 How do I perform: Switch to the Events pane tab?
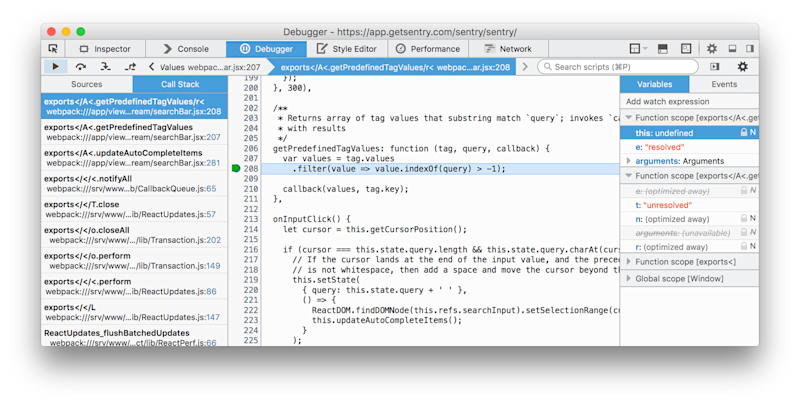[x=724, y=84]
